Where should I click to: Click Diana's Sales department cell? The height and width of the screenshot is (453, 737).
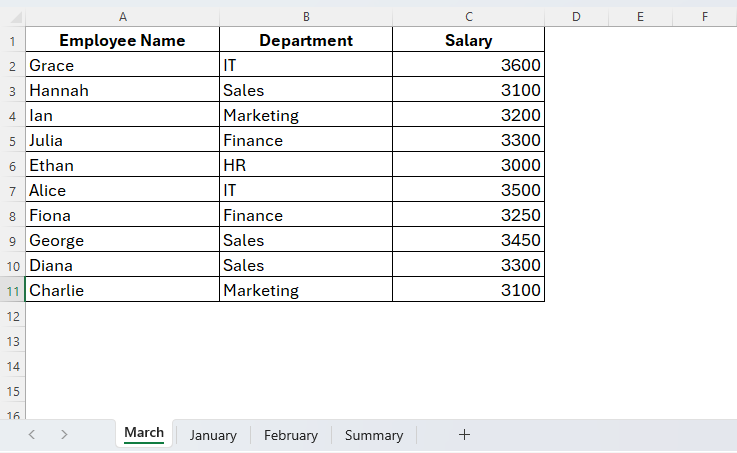pos(306,265)
